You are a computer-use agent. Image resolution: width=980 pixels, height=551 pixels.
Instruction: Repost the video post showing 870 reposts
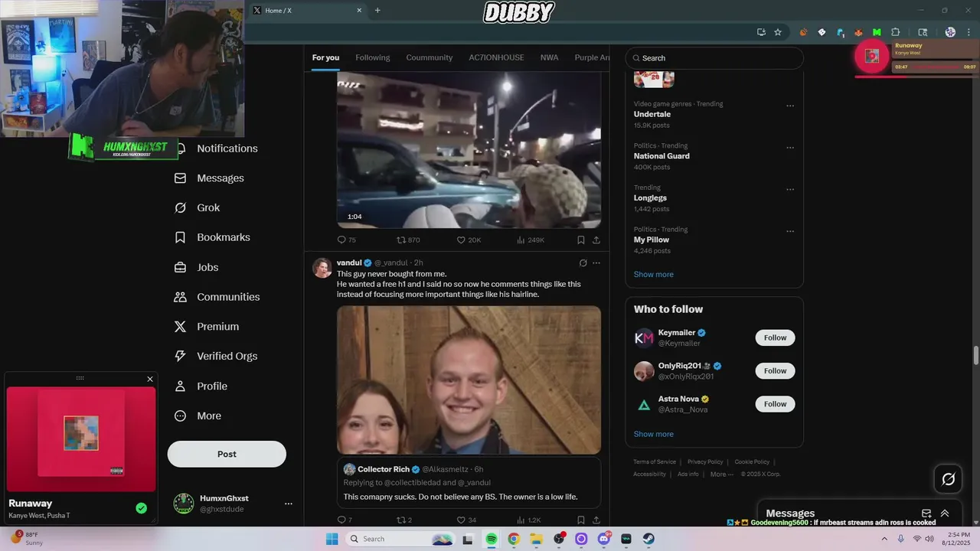click(408, 240)
